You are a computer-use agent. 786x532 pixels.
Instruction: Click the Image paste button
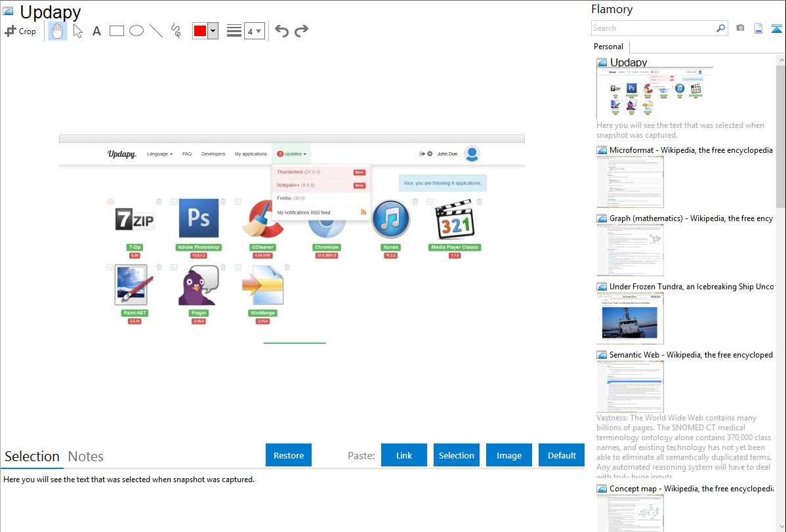[508, 455]
